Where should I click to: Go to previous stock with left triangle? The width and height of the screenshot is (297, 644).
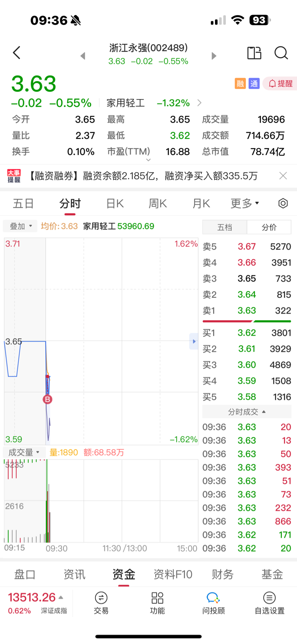83,56
